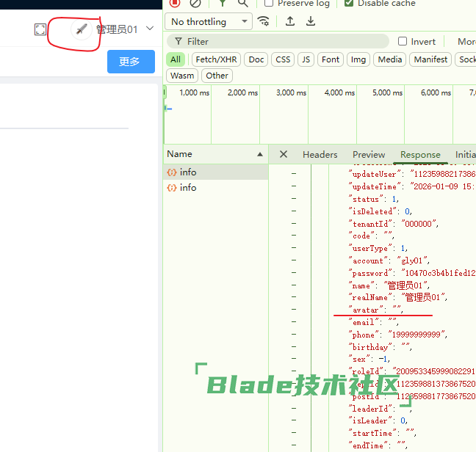Collapse the JSON line with dash at status
The image size is (476, 452).
point(294,199)
